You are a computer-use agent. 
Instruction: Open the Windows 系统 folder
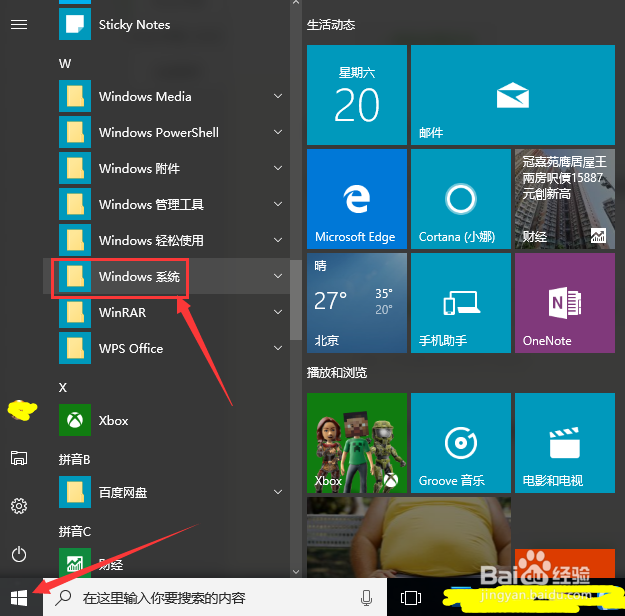166,276
